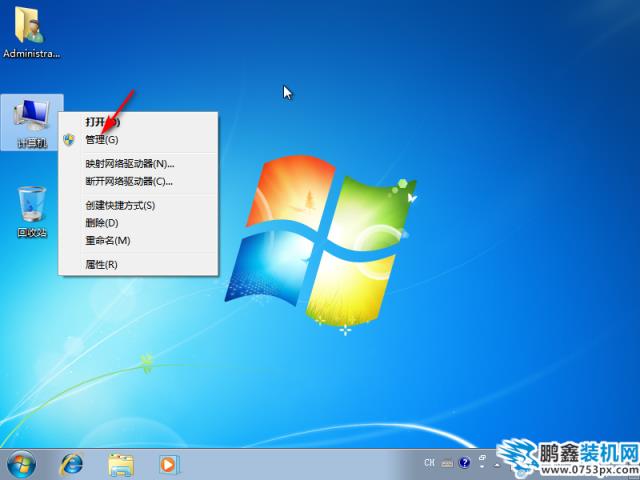This screenshot has height=480, width=640.
Task: Select 断开网络驱动器(C)... menu entry
Action: pyautogui.click(x=138, y=181)
